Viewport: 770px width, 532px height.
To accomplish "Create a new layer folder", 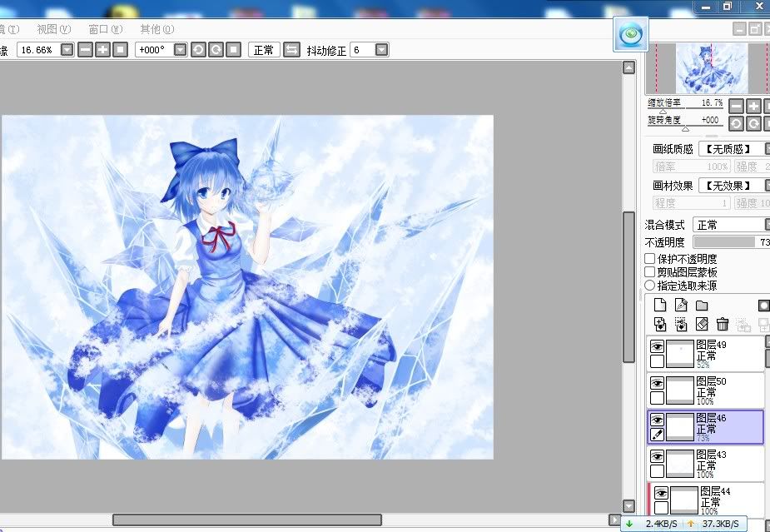I will (x=702, y=306).
